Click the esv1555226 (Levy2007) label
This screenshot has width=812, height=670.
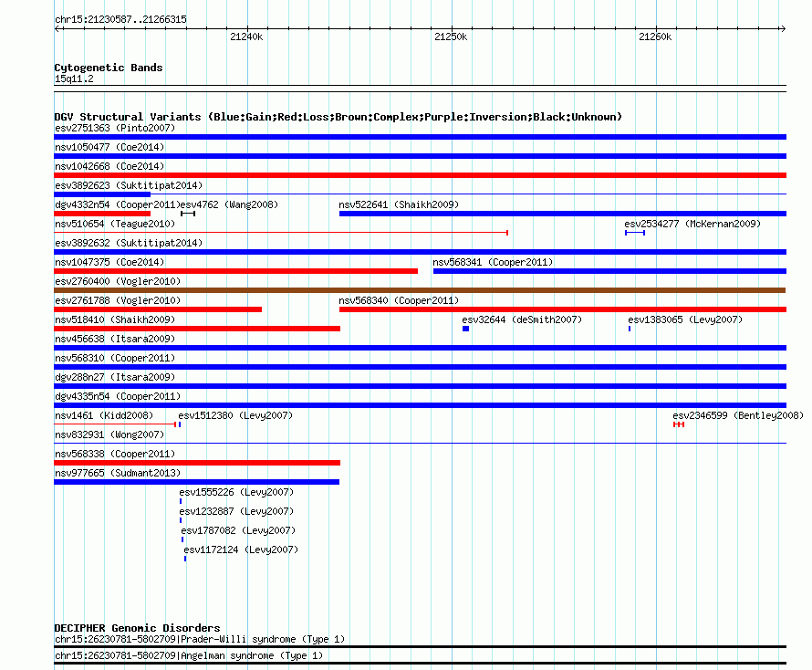[236, 492]
